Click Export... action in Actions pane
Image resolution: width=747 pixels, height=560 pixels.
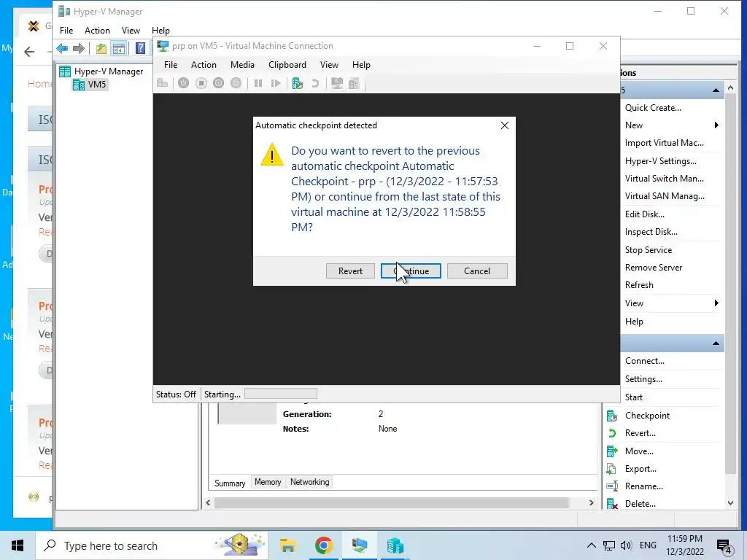coord(640,469)
